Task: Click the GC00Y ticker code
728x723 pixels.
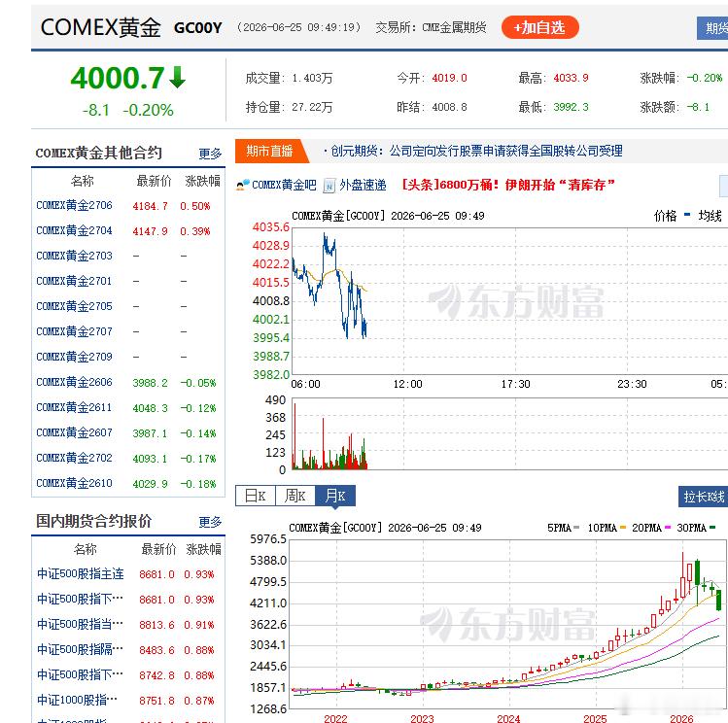Action: pyautogui.click(x=197, y=28)
